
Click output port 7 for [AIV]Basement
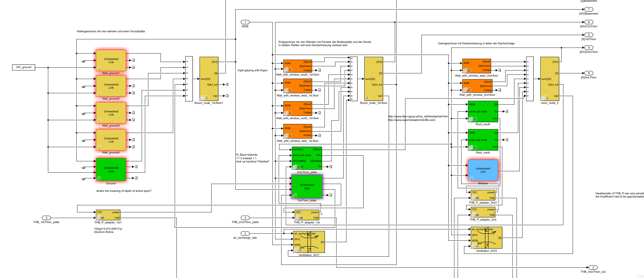tap(589, 9)
